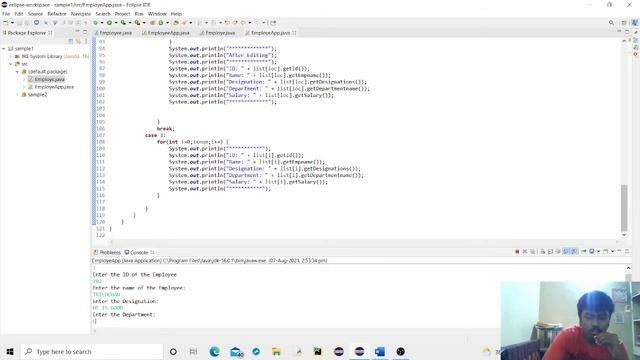This screenshot has height=360, width=640.
Task: Open the Run button dropdown arrow
Action: [116, 23]
